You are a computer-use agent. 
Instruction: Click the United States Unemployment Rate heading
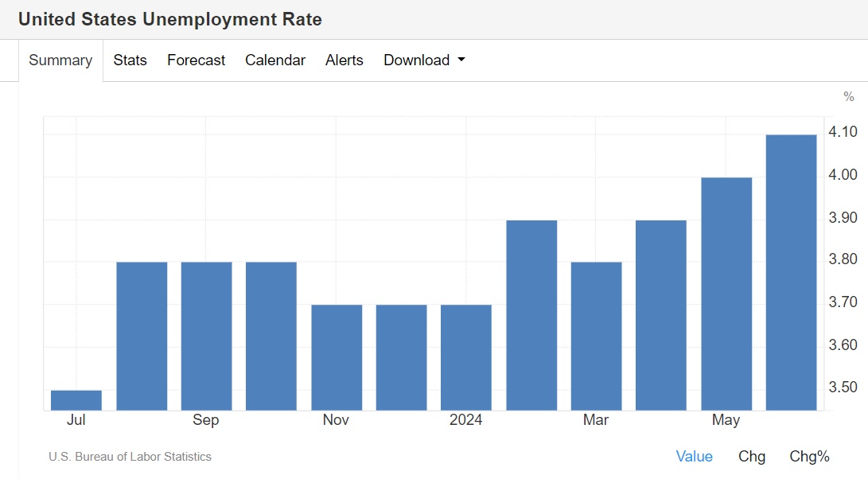pos(170,19)
